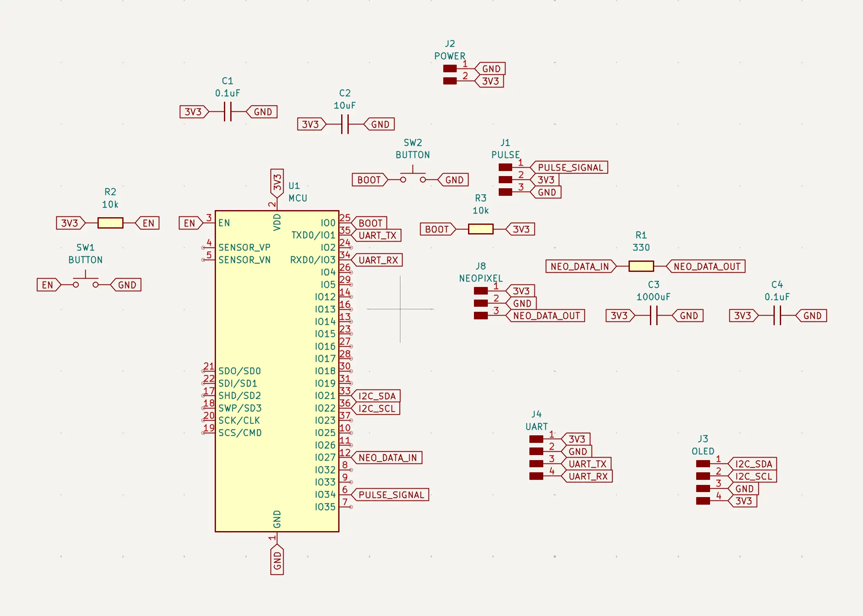Viewport: 863px width, 616px height.
Task: Click the NEO_DATA_OUT label on J8 NEOPIXEL
Action: point(545,316)
